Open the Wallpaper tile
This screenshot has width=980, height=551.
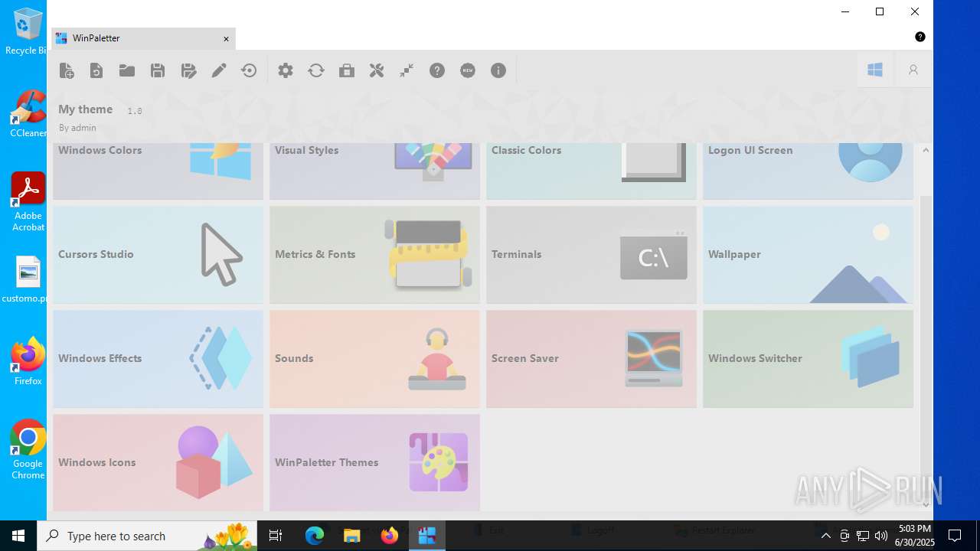808,255
